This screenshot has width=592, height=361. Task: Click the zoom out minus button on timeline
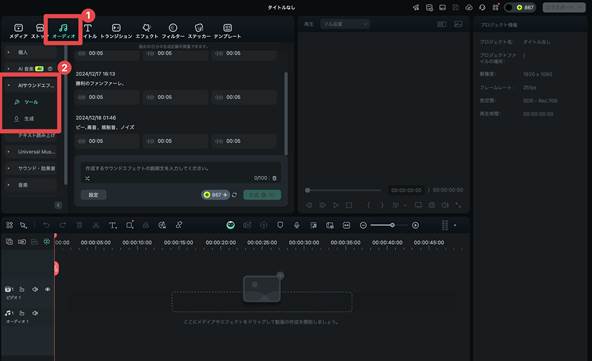click(x=363, y=225)
